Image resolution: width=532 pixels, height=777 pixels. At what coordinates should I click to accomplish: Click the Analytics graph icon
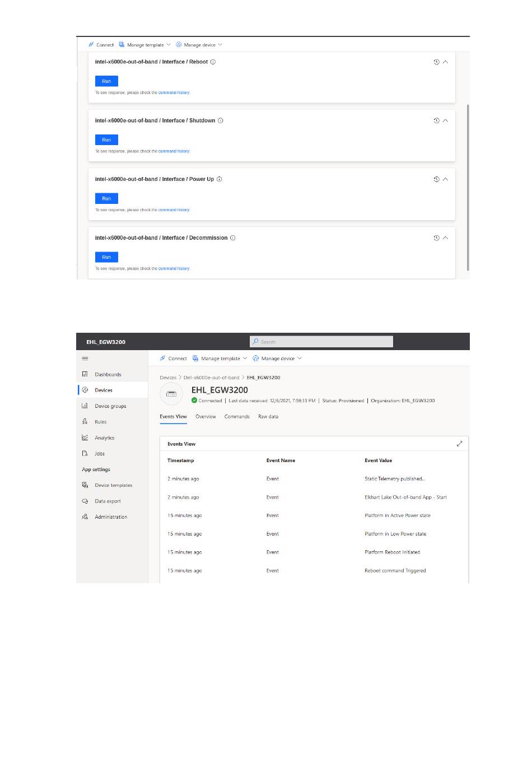[85, 438]
